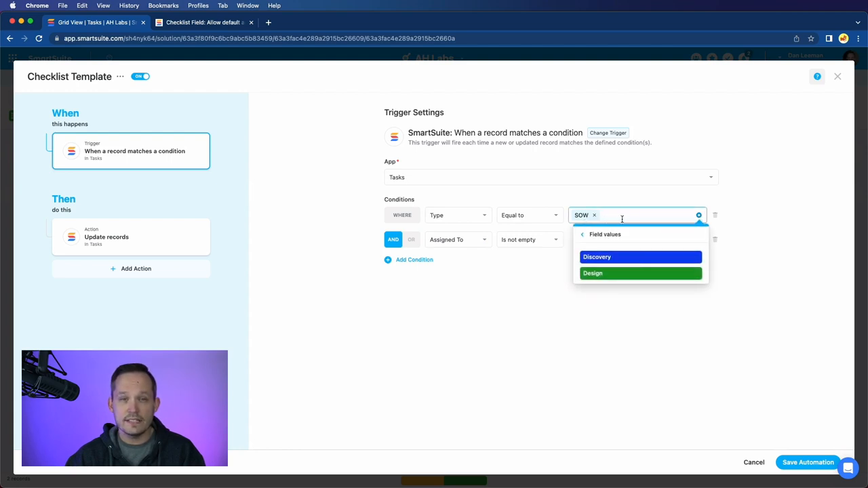Open the help question mark icon

817,77
